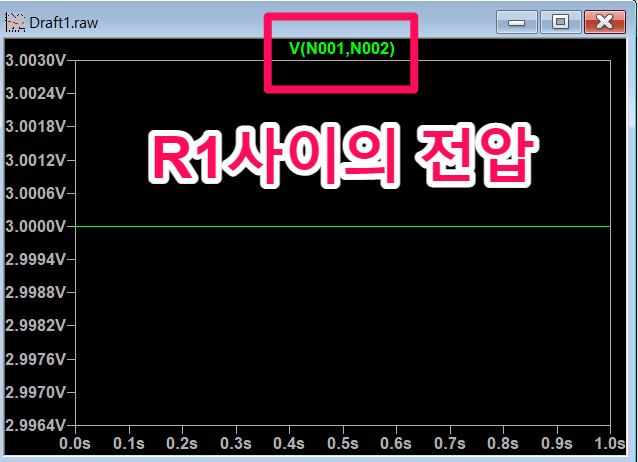Click the 3.0000V axis label

[35, 226]
